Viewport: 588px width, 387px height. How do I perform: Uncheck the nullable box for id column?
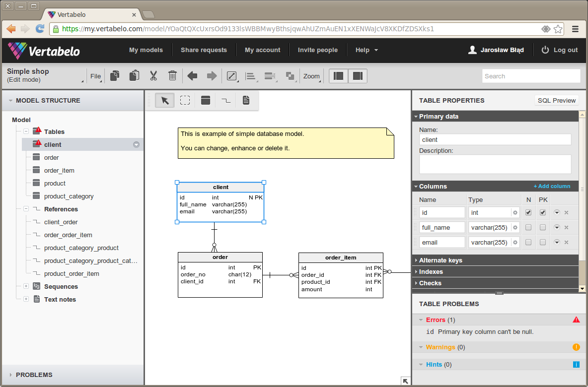(528, 212)
